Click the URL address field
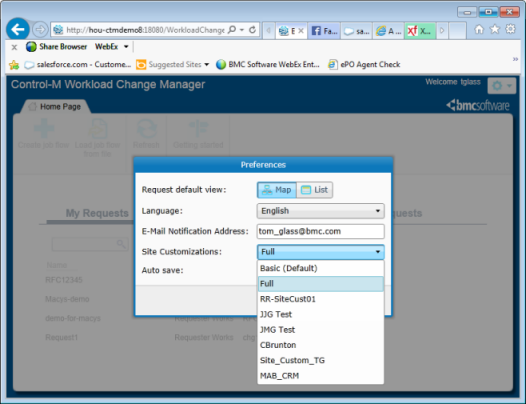This screenshot has height=404, width=526. point(145,30)
